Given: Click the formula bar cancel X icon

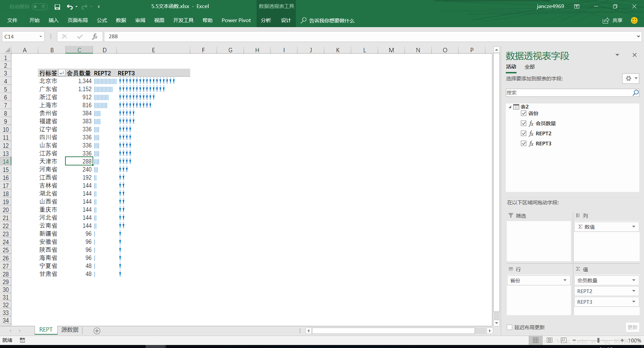Looking at the screenshot, I should point(65,37).
